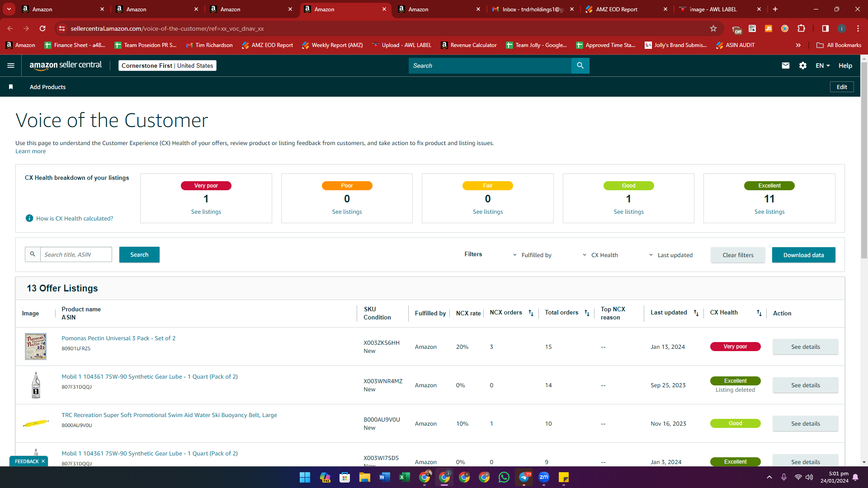Open the TRC Recreation Swim Aid product link

(x=169, y=415)
